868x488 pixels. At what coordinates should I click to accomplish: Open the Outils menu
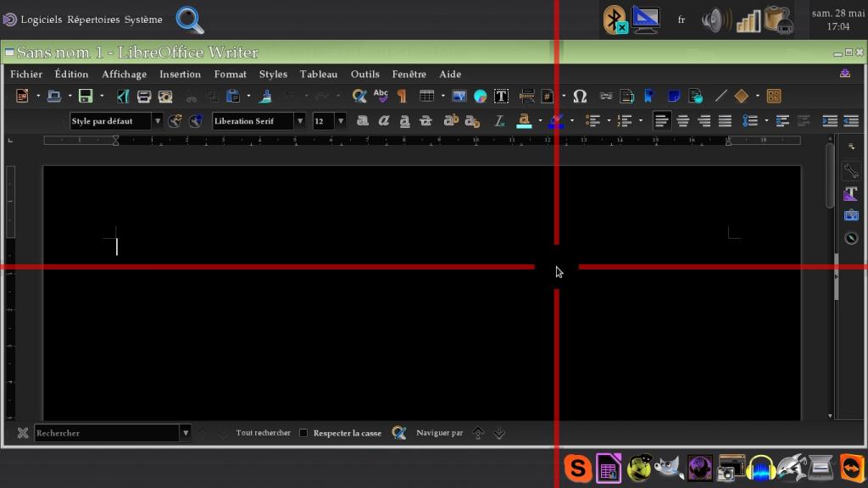tap(364, 75)
